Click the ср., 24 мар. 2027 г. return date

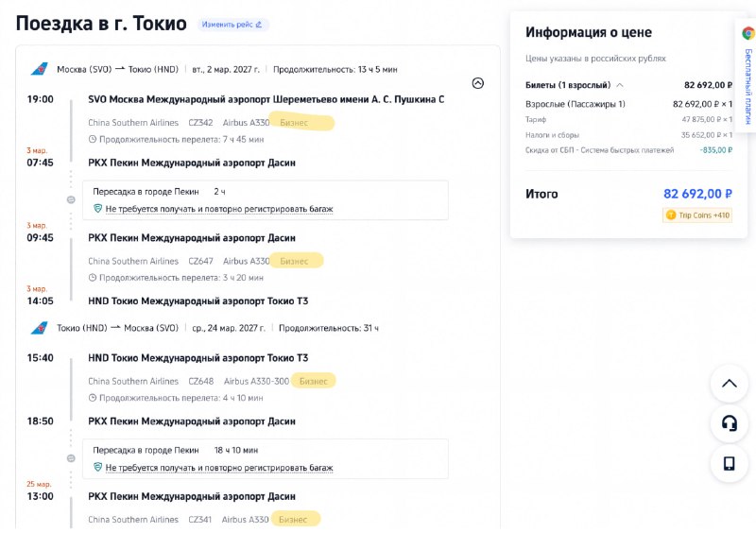click(x=229, y=328)
